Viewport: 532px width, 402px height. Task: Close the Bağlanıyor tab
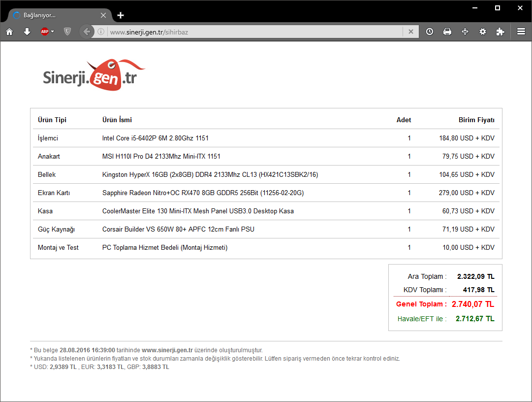pyautogui.click(x=103, y=15)
